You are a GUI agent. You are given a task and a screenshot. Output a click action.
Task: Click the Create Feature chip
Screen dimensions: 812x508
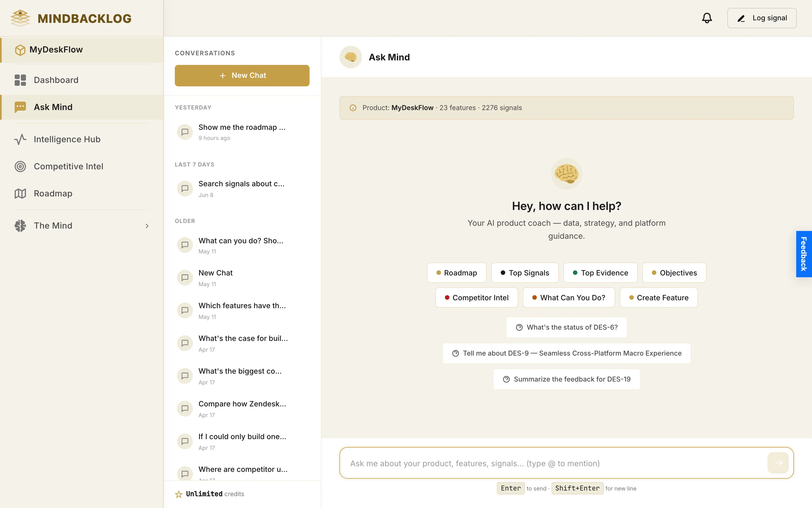click(659, 298)
